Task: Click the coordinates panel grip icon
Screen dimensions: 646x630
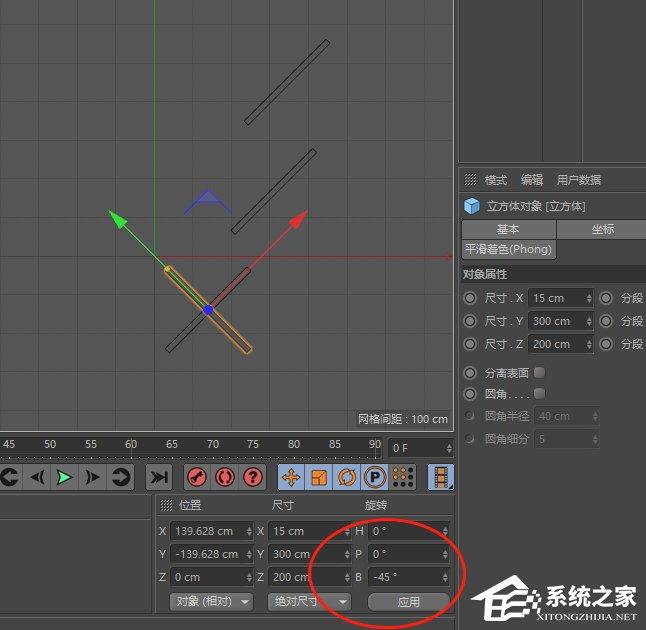Action: [x=166, y=505]
